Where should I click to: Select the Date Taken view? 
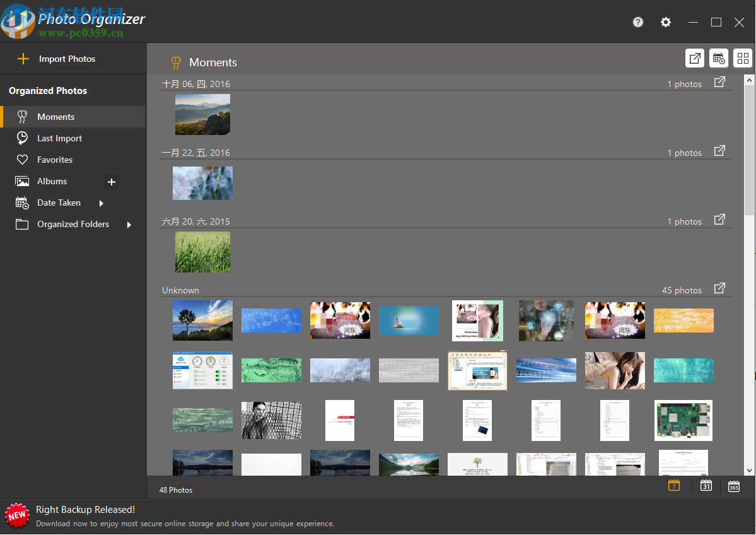click(59, 203)
